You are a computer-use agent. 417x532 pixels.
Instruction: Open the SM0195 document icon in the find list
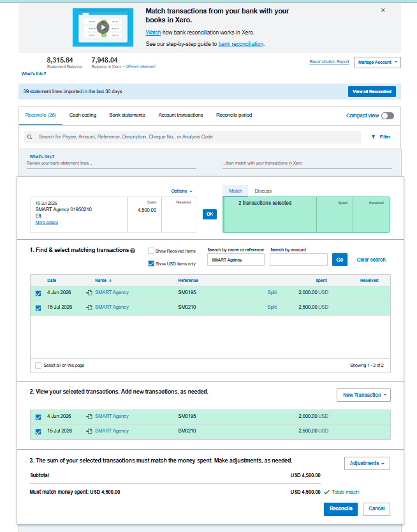[89, 292]
